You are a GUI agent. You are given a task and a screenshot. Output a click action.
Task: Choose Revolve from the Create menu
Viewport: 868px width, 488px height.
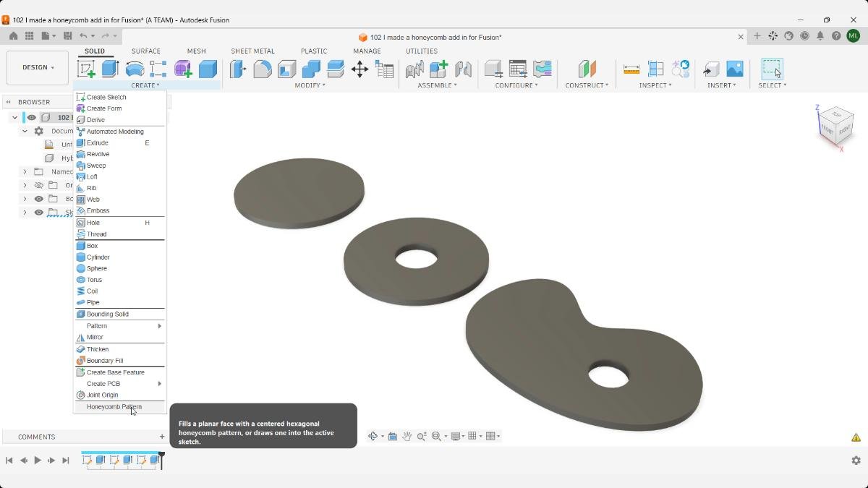point(120,154)
